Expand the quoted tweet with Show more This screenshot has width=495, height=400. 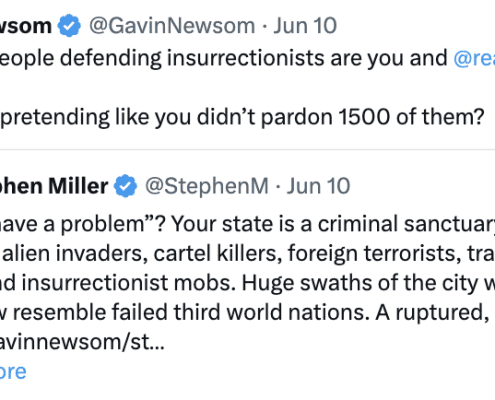click(13, 372)
